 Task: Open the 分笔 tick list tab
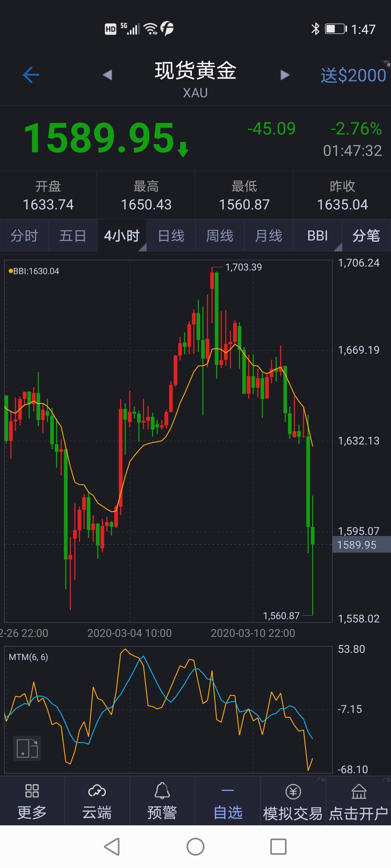pyautogui.click(x=366, y=235)
